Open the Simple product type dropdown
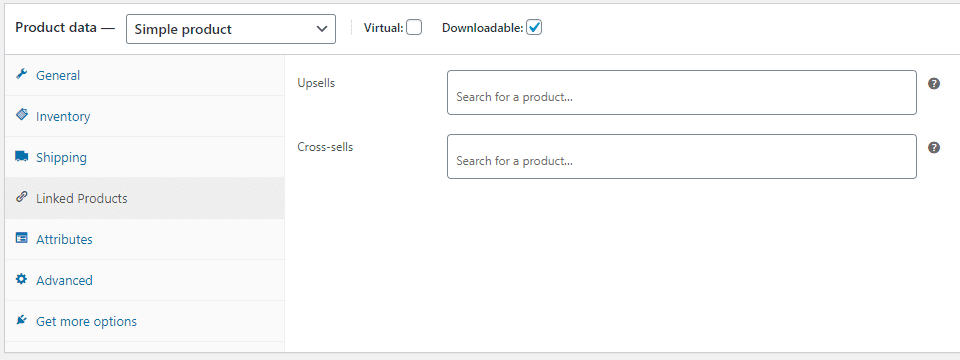Image resolution: width=960 pixels, height=360 pixels. pos(231,29)
